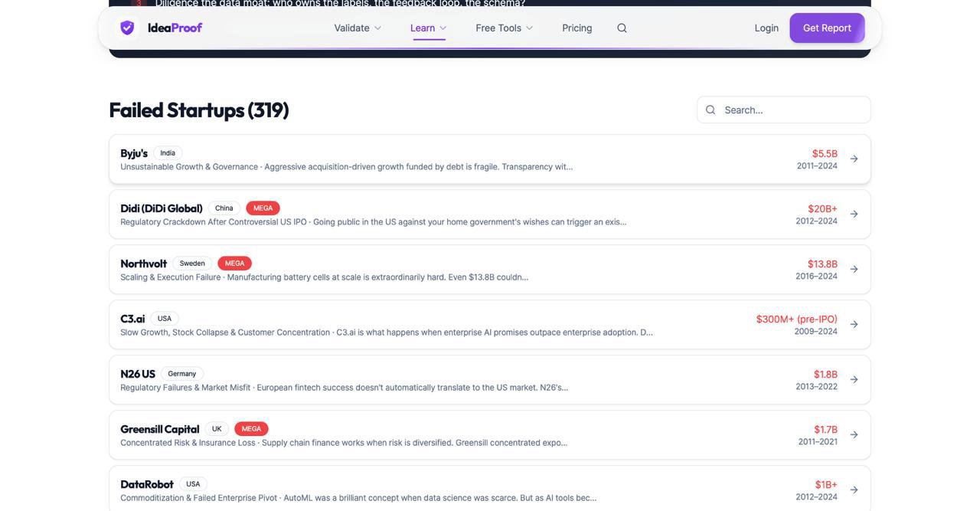Click the IdeaProof brand name
Image resolution: width=980 pixels, height=511 pixels.
tap(175, 28)
